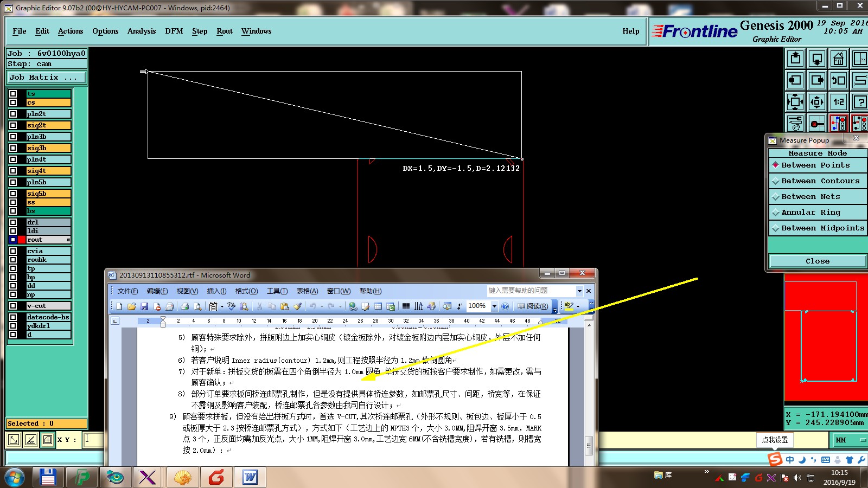
Task: Click the Print icon in Word toolbar
Action: tap(184, 306)
